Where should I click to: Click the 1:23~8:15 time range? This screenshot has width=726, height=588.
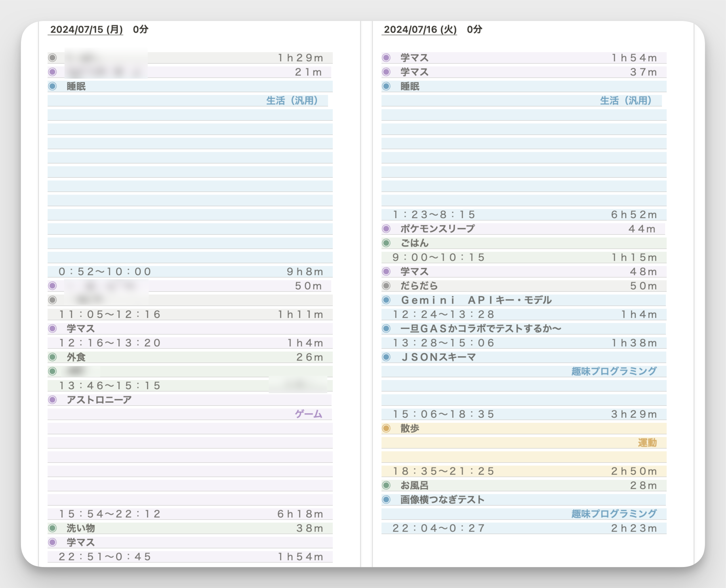[434, 215]
